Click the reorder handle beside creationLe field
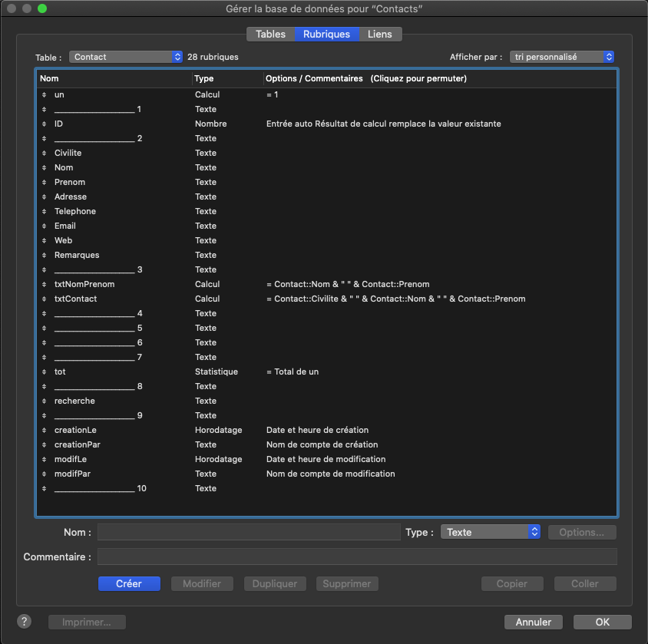This screenshot has height=644, width=648. click(44, 430)
